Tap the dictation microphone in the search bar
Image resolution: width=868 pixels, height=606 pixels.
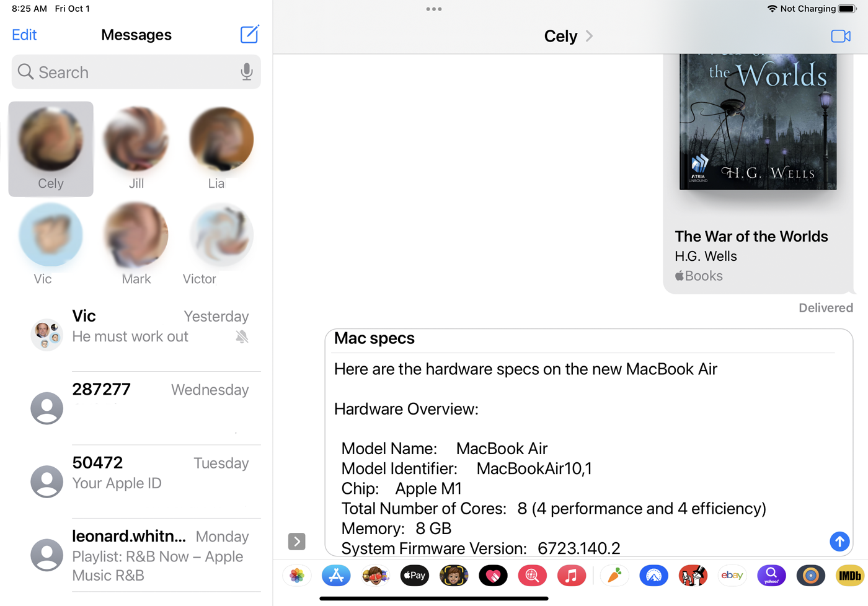coord(247,72)
